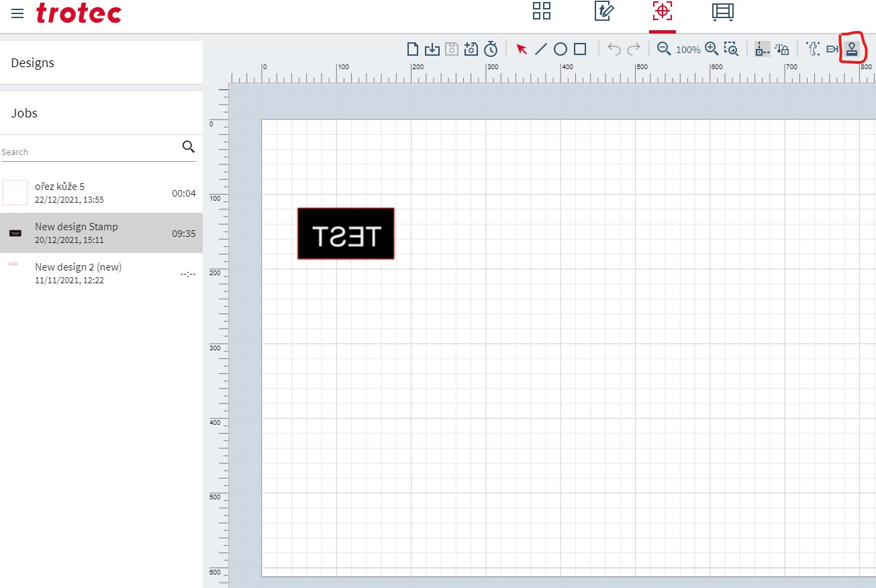
Task: Click the new blank document icon
Action: coord(413,49)
